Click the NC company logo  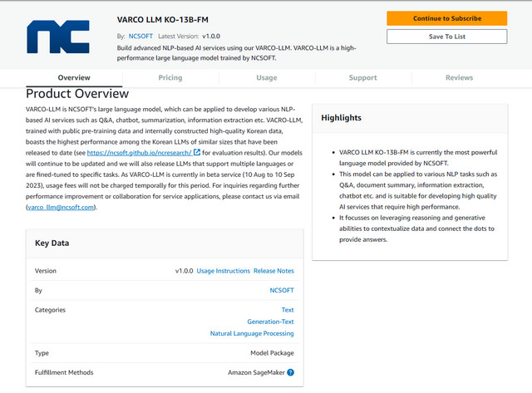tap(58, 37)
